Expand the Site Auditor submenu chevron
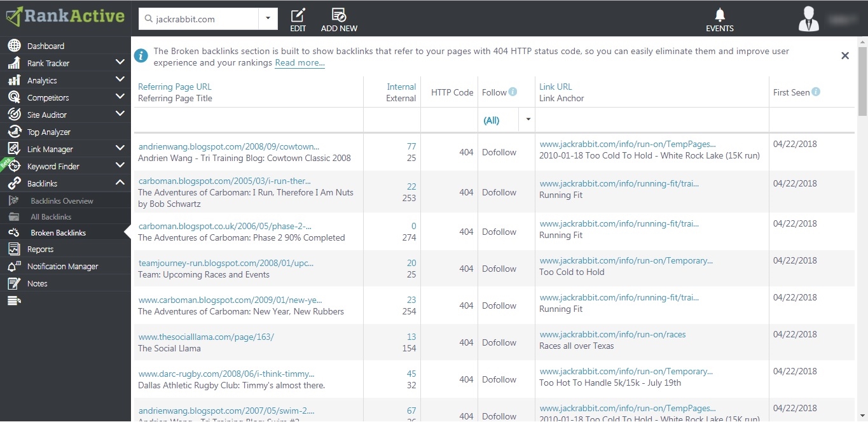 pos(120,114)
